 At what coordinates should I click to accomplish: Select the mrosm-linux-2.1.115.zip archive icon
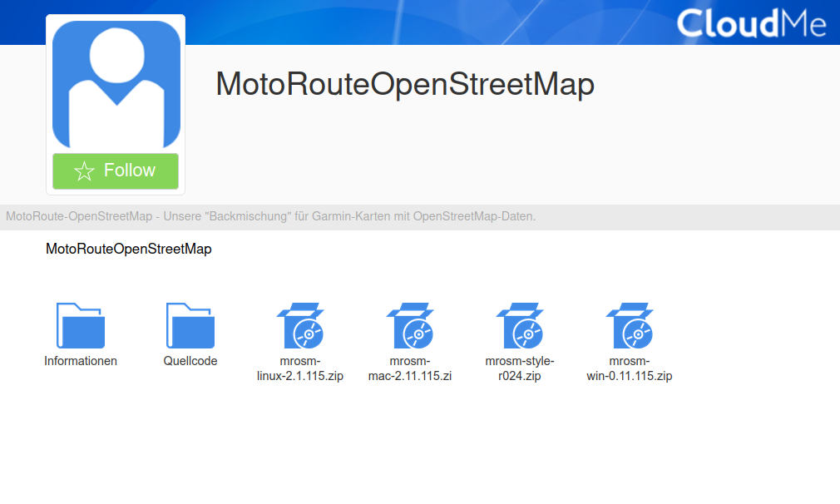click(300, 326)
